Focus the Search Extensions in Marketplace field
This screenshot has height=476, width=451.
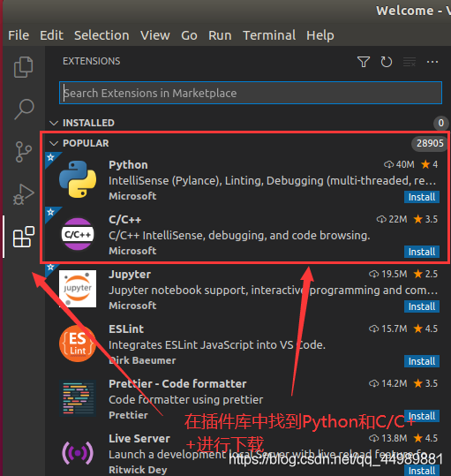coord(251,93)
